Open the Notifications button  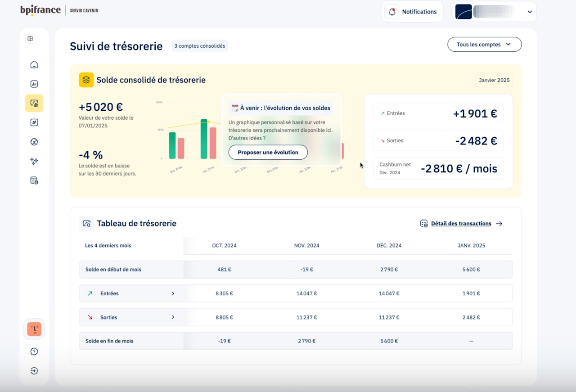click(412, 12)
